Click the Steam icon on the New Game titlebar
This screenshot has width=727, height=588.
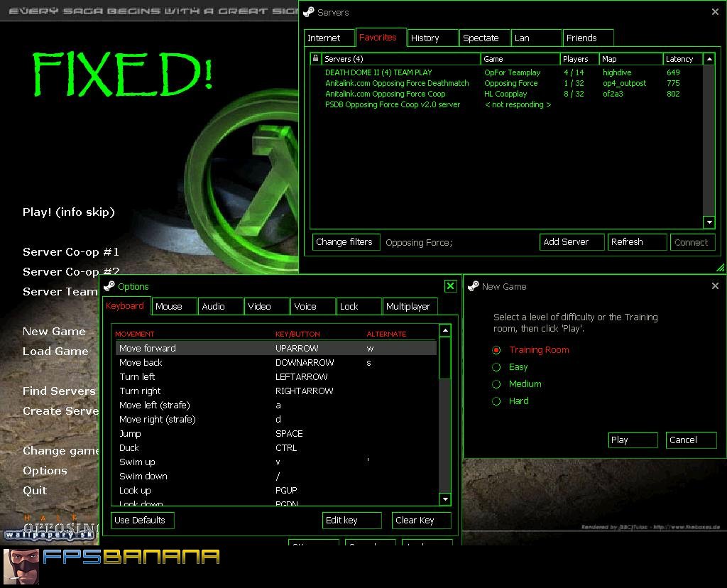pyautogui.click(x=473, y=286)
